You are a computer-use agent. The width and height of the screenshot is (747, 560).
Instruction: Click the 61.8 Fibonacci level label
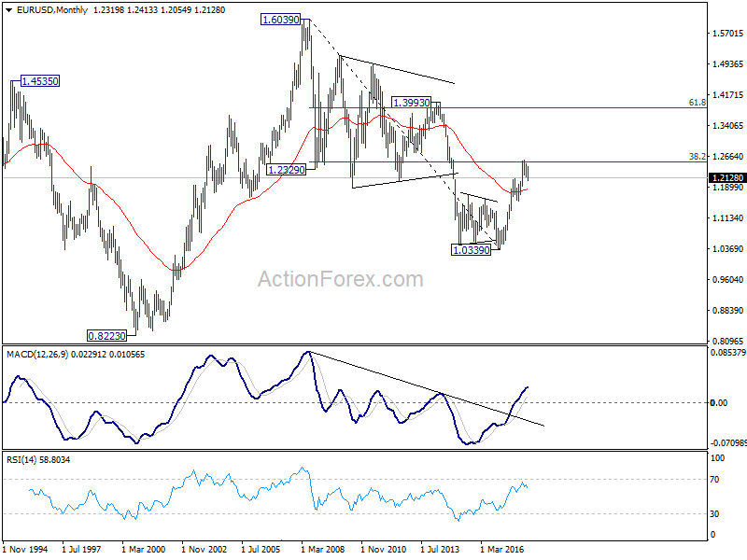pos(697,103)
